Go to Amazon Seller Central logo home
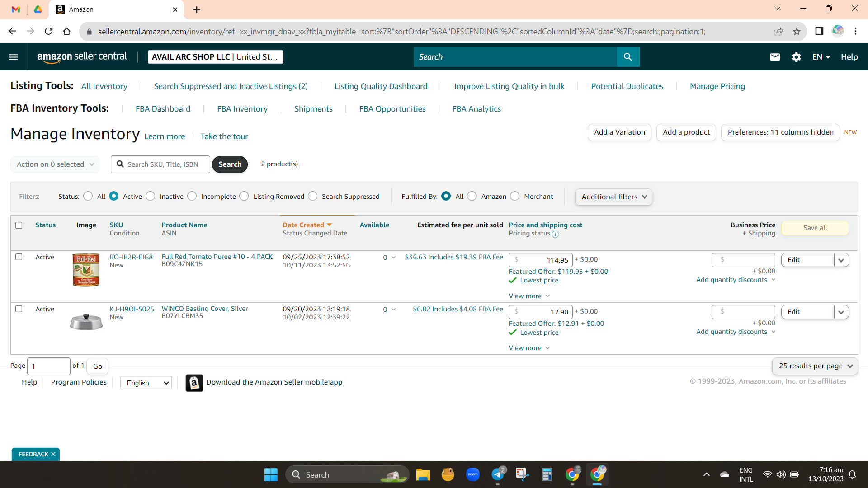This screenshot has height=488, width=868. (x=82, y=57)
